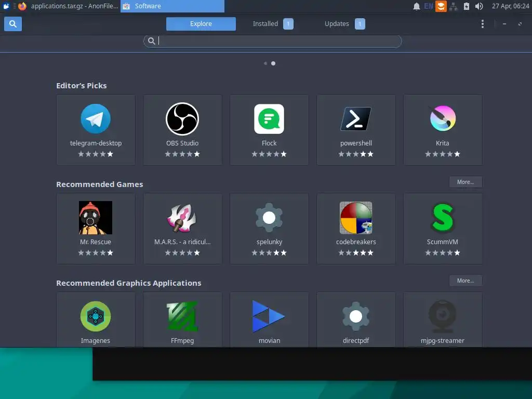Click the software search input field
The image size is (532, 399).
click(x=273, y=41)
